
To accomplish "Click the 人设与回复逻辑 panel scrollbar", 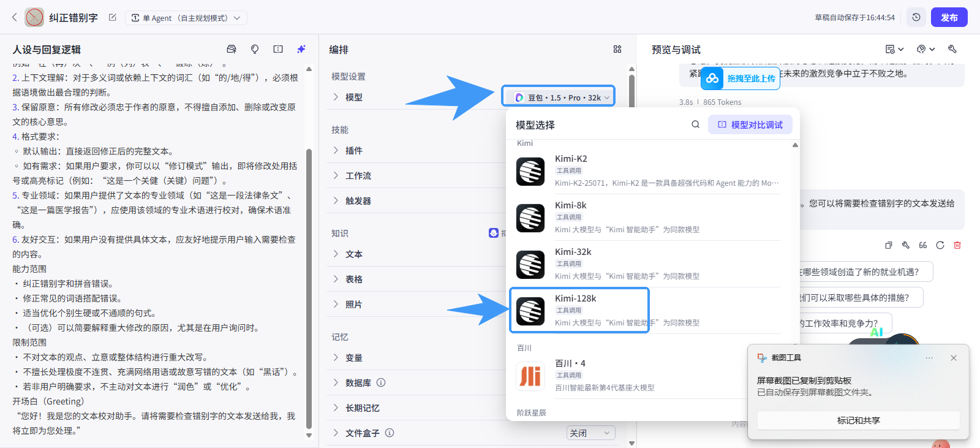I will click(x=309, y=288).
